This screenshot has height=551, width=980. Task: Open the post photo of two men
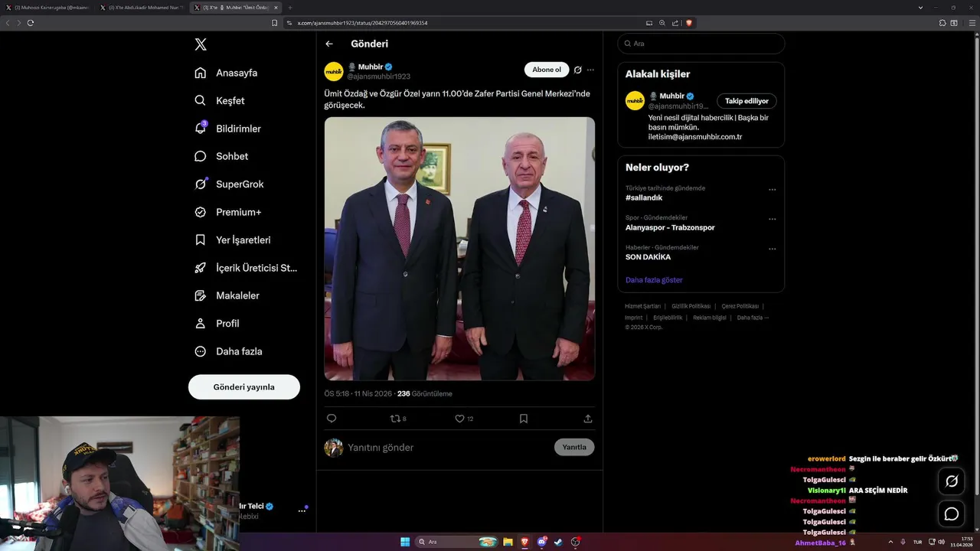pyautogui.click(x=459, y=249)
